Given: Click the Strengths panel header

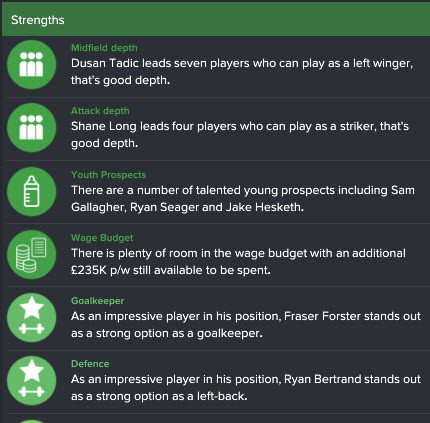Looking at the screenshot, I should coord(216,20).
